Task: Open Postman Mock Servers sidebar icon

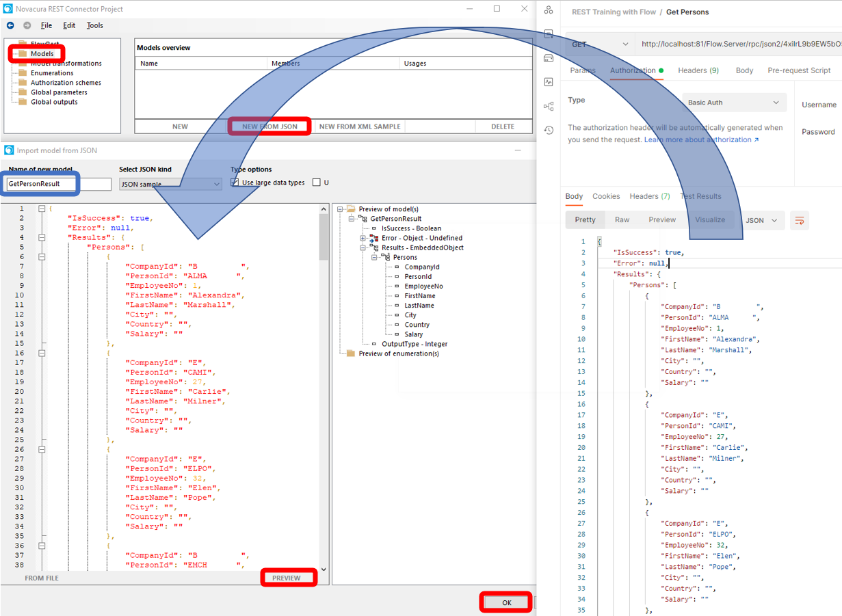Action: pyautogui.click(x=549, y=58)
